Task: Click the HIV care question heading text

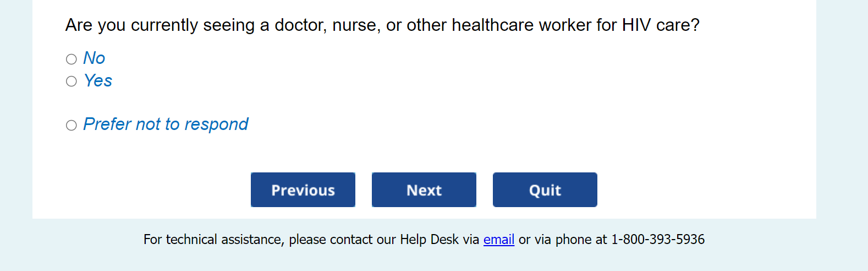Action: 382,25
